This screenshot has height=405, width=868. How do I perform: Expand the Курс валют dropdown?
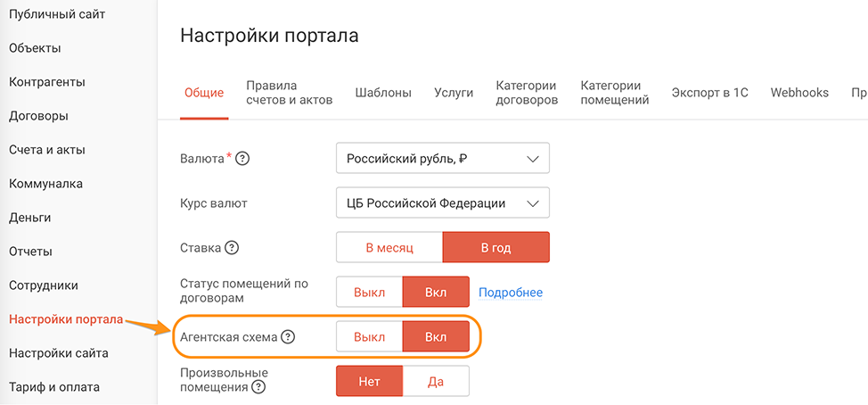pos(443,203)
